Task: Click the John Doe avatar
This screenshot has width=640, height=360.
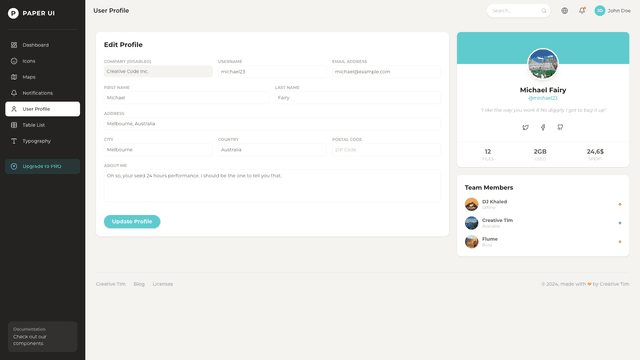Action: click(600, 11)
